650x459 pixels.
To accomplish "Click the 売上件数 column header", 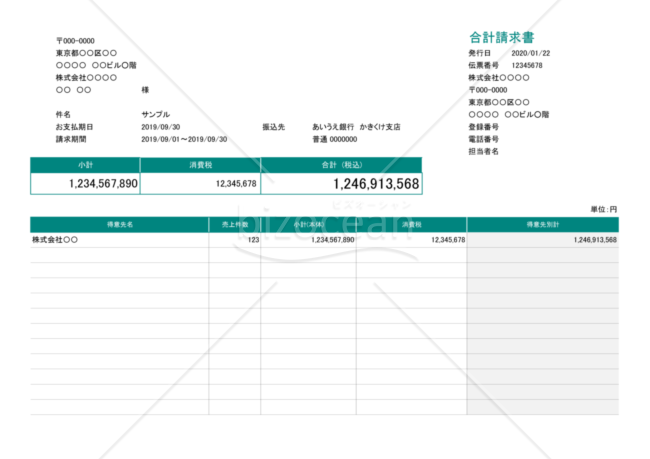I will click(235, 225).
